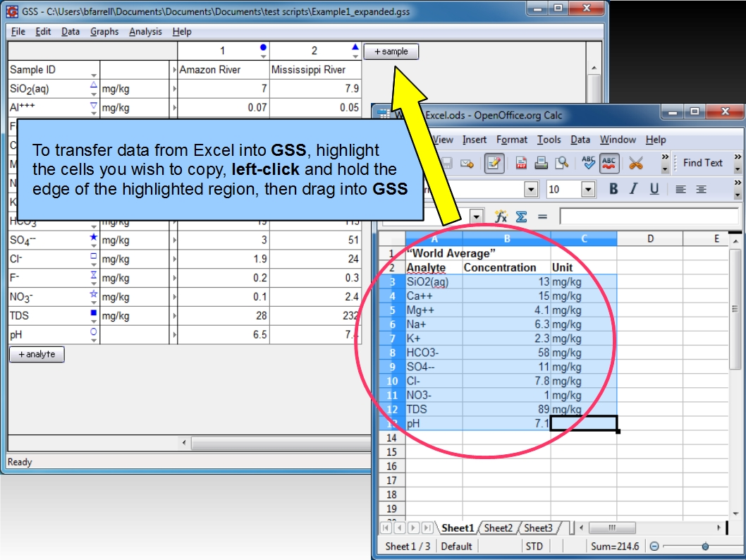Click the send document as e-mail icon

[467, 163]
